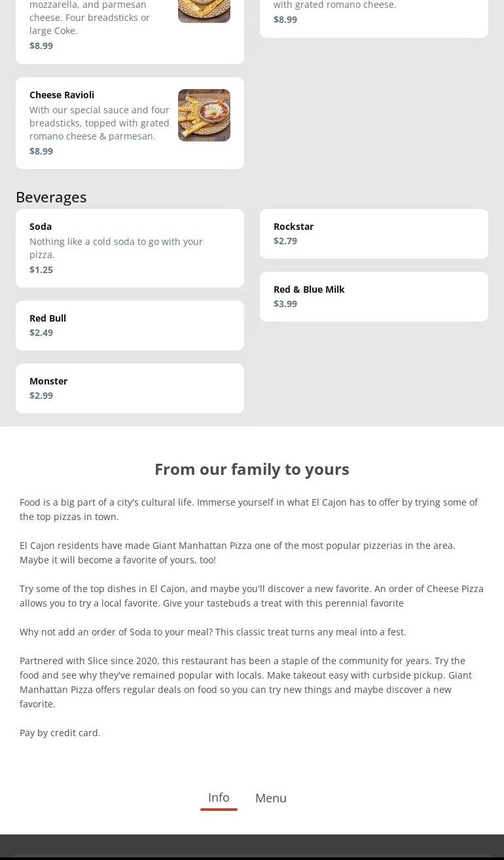Image resolution: width=504 pixels, height=860 pixels.
Task: Click the $1.25 Soda price
Action: pyautogui.click(x=41, y=269)
